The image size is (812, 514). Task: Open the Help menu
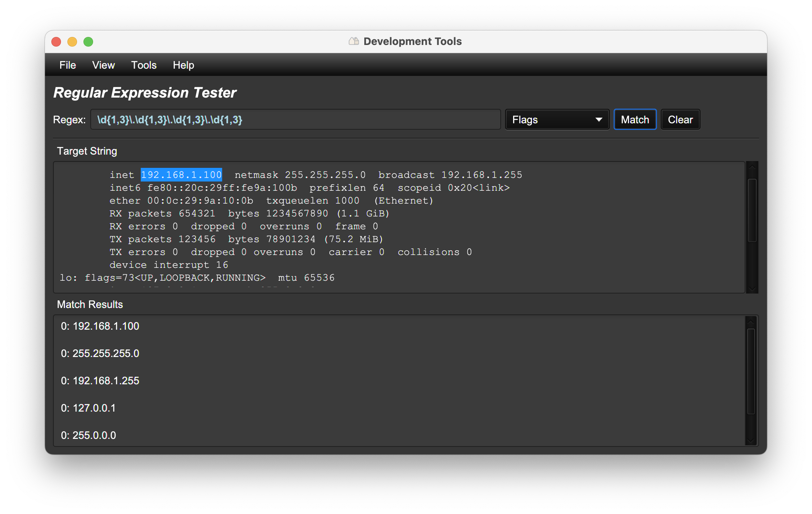coord(183,65)
